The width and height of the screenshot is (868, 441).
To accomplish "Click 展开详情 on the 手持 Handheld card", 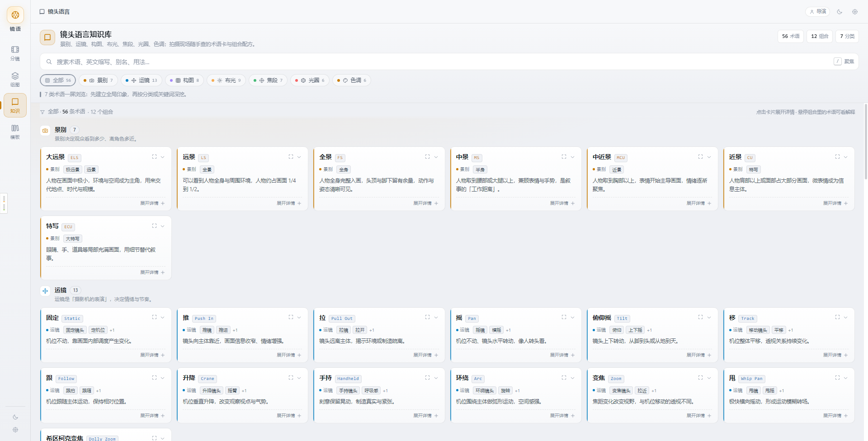I will click(425, 416).
